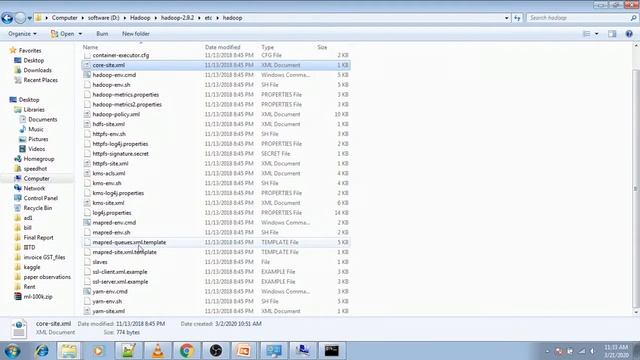Open the volume speaker tray icon
This screenshot has height=360, width=640.
point(592,351)
